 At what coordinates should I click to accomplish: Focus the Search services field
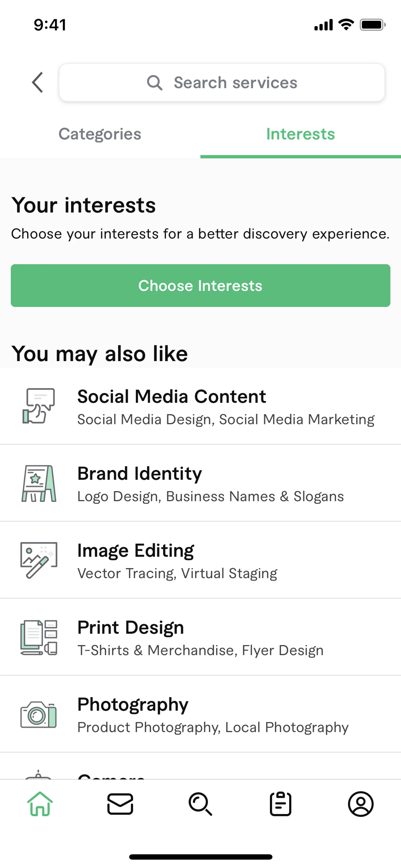(x=236, y=82)
